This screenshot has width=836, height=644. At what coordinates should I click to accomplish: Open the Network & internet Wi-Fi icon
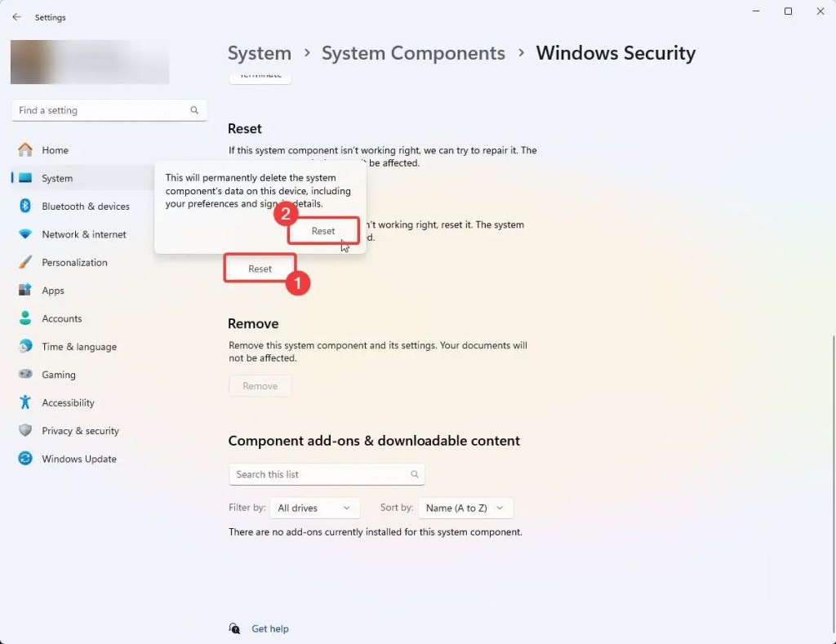(25, 234)
